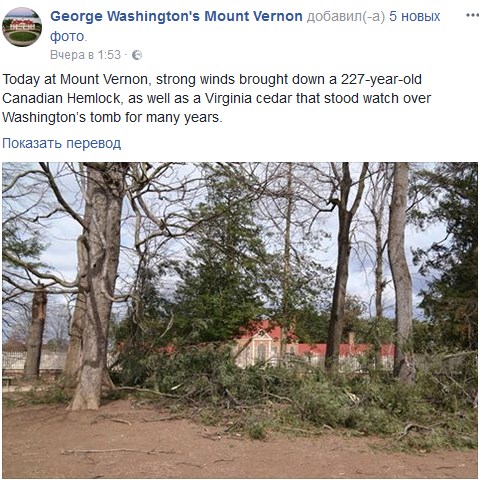Open the post options ellipsis menu
This screenshot has height=480, width=479.
[472, 15]
